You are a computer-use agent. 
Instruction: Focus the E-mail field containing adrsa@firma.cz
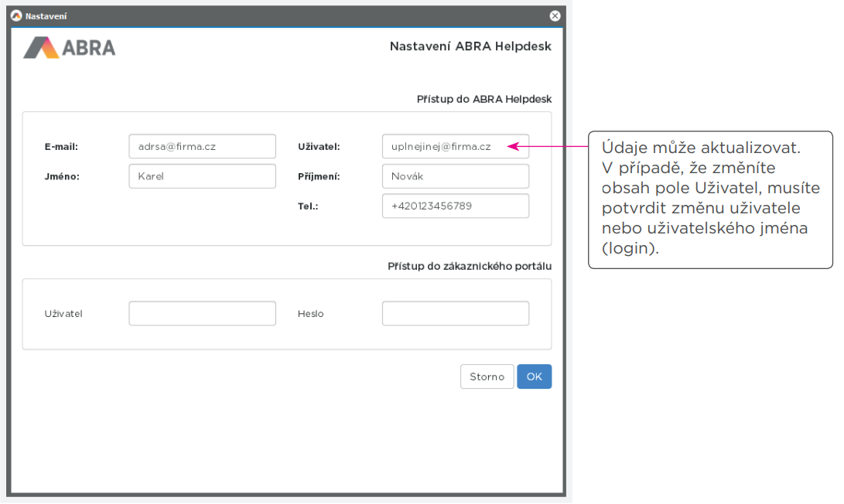pyautogui.click(x=202, y=146)
